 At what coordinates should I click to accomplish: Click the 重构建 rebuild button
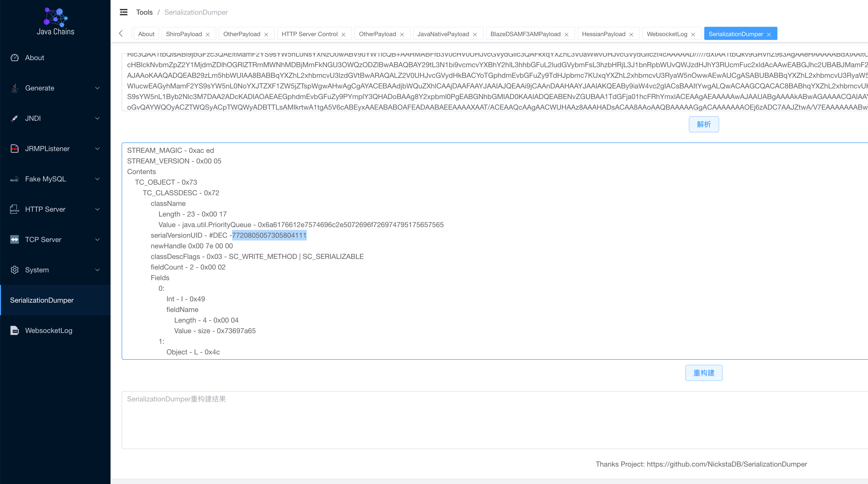(703, 373)
